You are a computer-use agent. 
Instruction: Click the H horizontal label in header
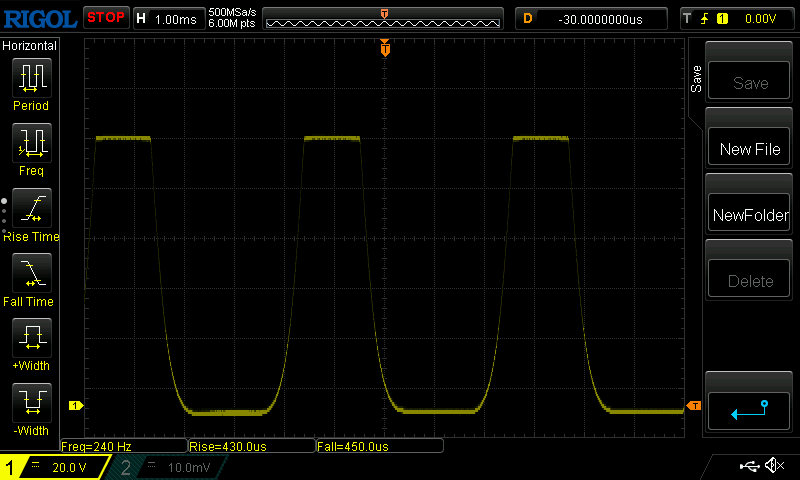(141, 19)
